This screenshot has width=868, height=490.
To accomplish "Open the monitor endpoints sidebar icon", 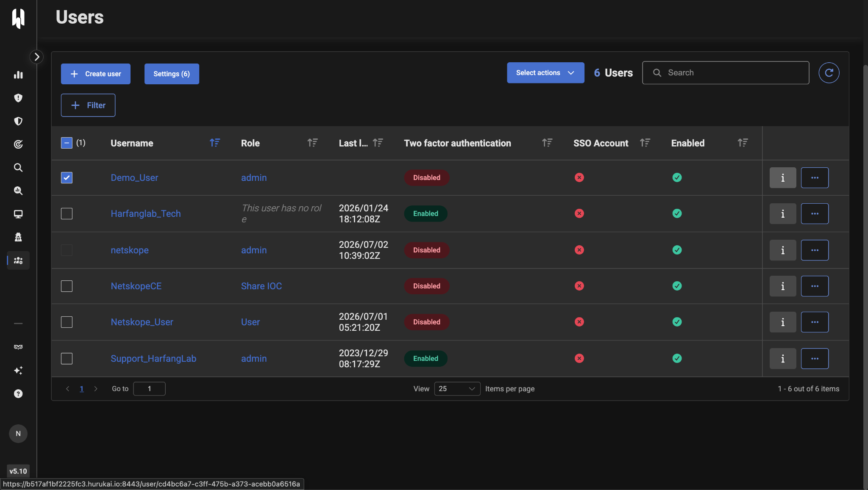I will [18, 214].
